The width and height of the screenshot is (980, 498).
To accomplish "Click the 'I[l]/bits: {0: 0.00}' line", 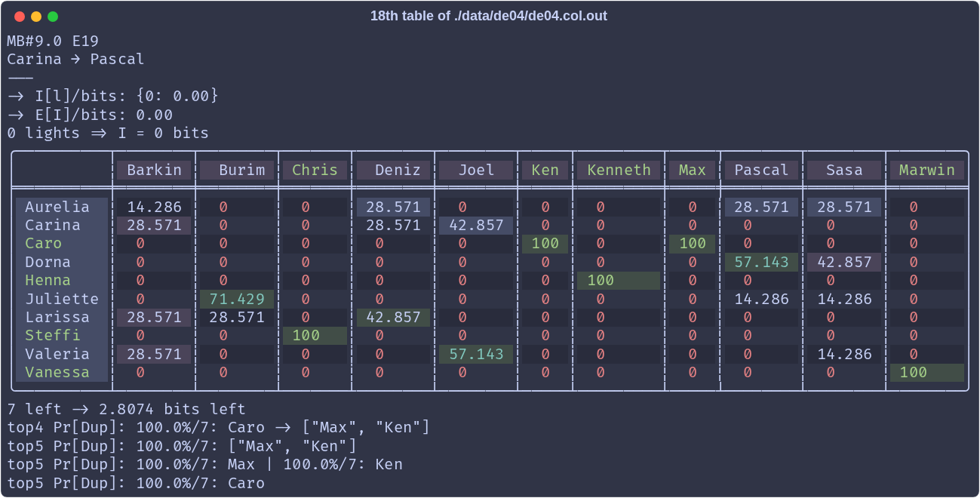I will point(113,96).
